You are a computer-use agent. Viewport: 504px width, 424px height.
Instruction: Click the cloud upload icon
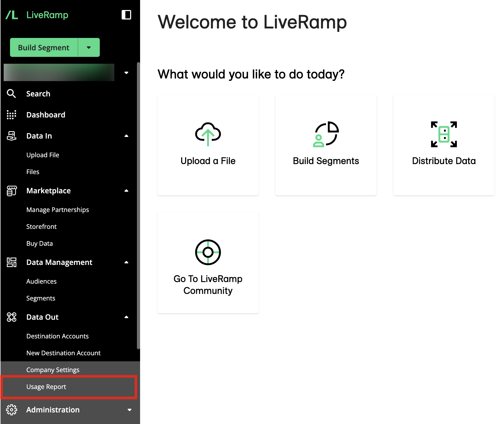tap(208, 134)
